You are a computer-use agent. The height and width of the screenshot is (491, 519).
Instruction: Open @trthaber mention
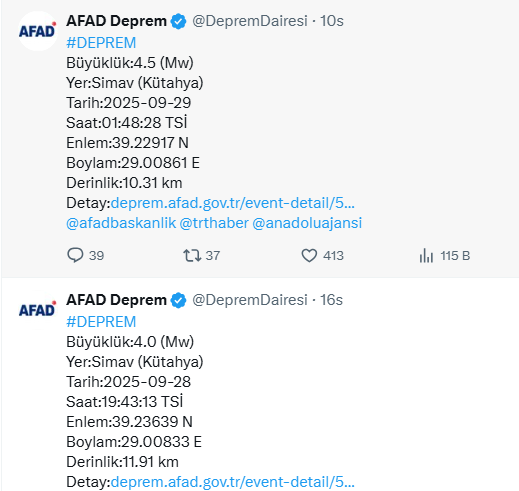(214, 223)
